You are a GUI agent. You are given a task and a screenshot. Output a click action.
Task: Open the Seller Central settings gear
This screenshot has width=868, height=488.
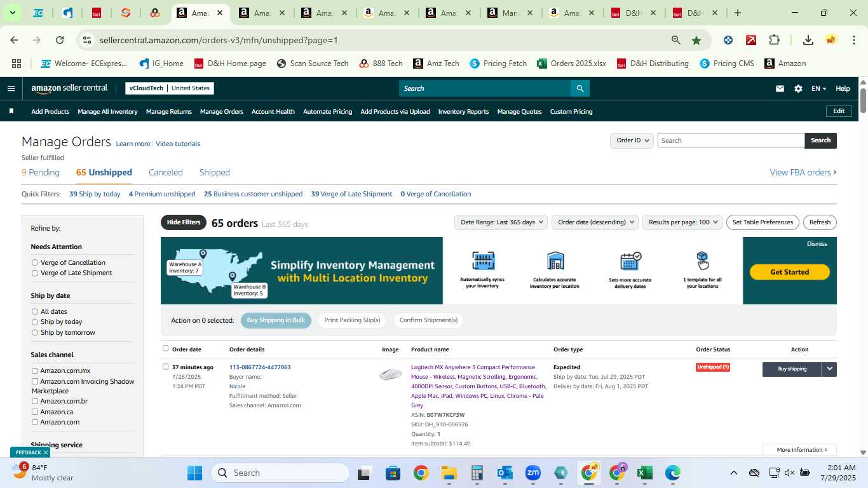798,89
